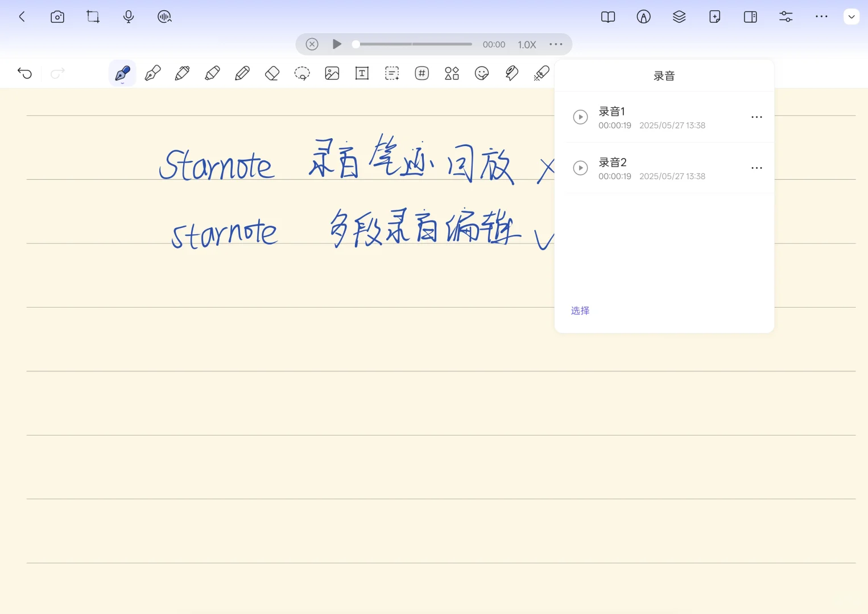
Task: Close the audio playback bar
Action: click(312, 44)
